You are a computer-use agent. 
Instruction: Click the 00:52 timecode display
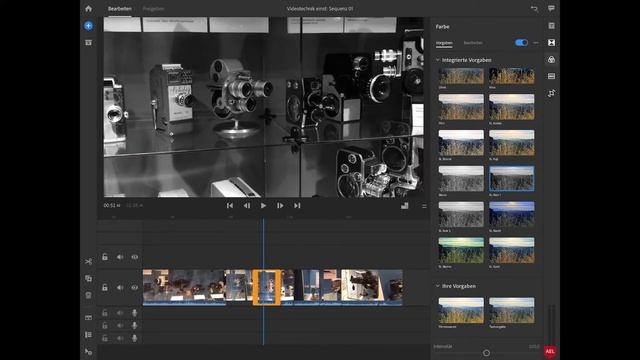(111, 206)
